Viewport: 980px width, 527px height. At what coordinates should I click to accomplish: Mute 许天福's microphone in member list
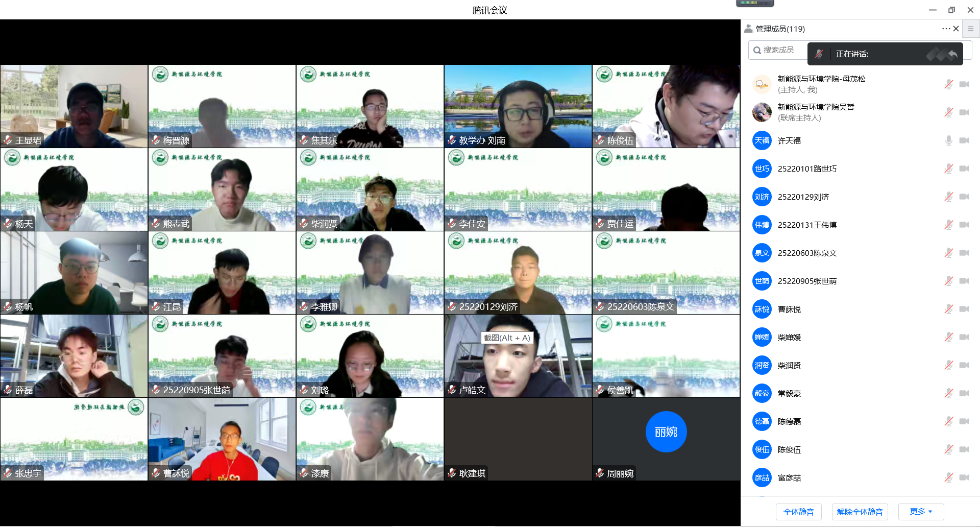(x=948, y=140)
